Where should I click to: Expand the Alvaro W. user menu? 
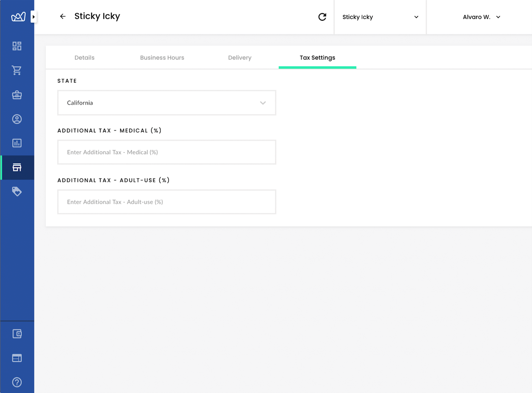481,17
